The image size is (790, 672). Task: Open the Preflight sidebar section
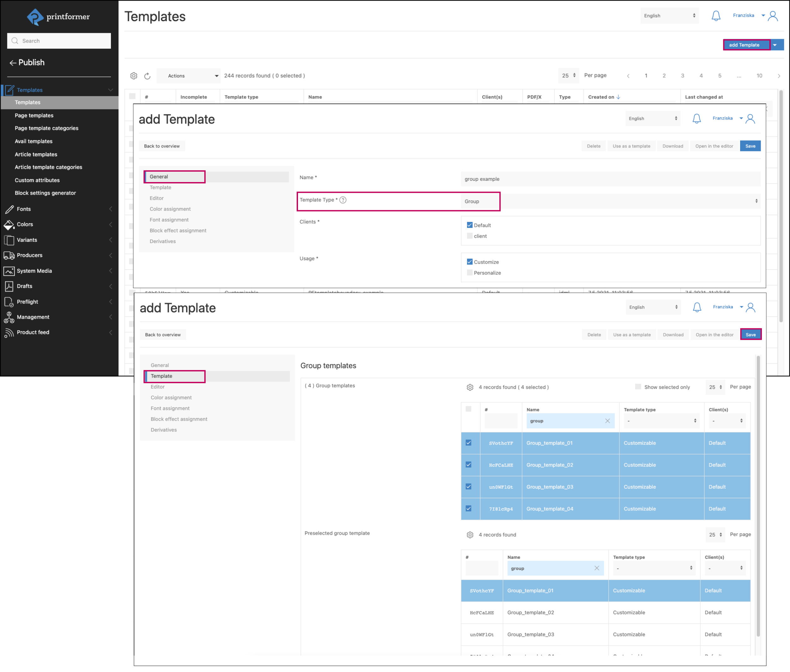27,302
